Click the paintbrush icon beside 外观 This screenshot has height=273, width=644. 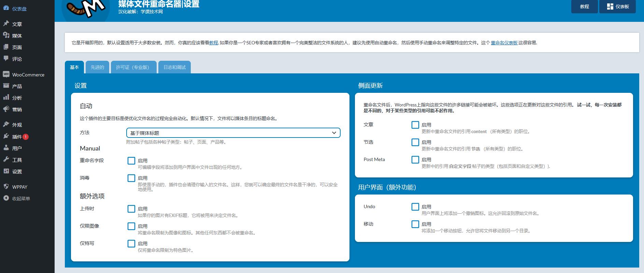(6, 124)
